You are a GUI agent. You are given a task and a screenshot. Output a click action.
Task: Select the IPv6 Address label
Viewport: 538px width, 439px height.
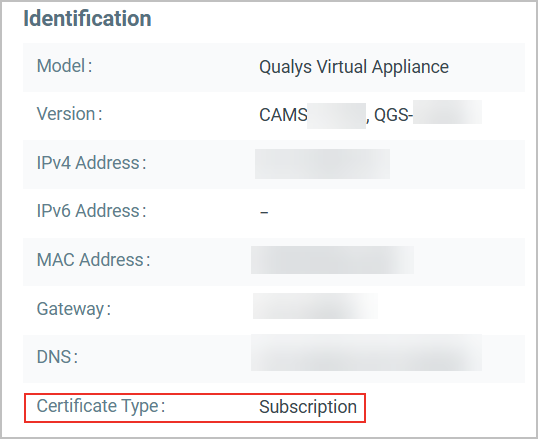click(91, 211)
